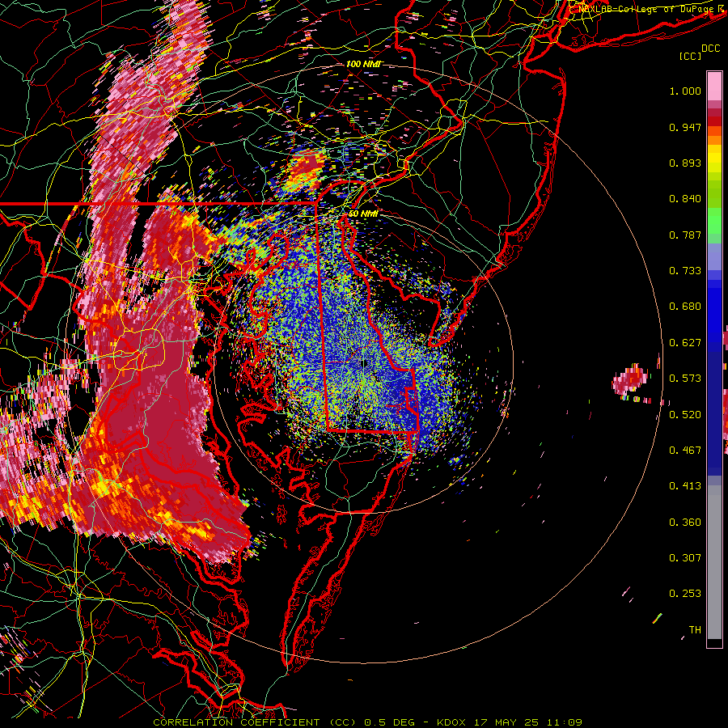Image resolution: width=728 pixels, height=728 pixels.
Task: Click the 0.733 scale label
Action: coord(685,271)
